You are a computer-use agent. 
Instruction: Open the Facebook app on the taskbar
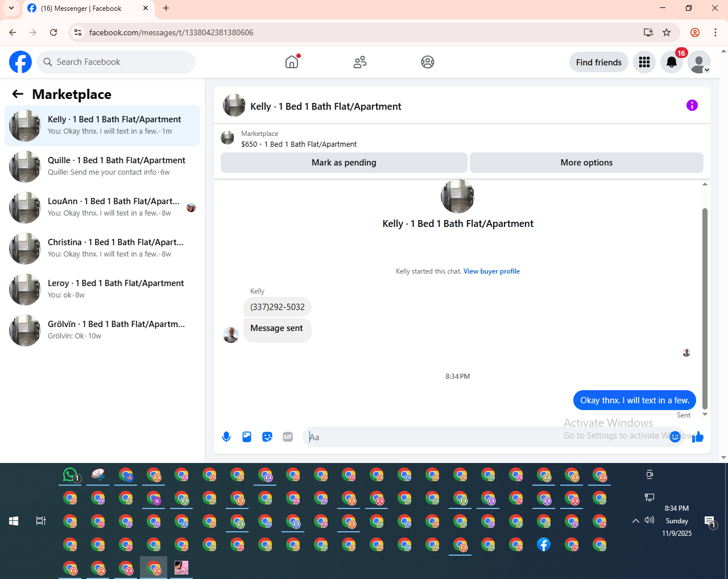point(544,545)
